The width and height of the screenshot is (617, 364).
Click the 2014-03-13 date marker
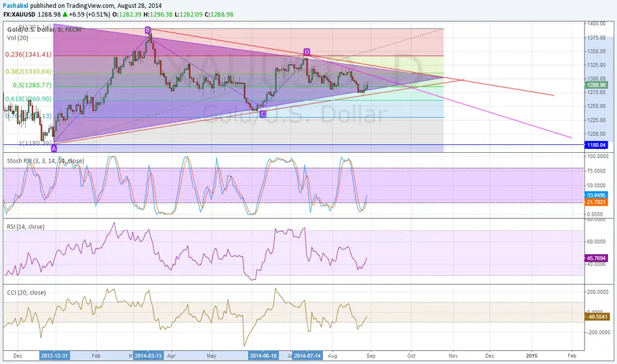148,356
